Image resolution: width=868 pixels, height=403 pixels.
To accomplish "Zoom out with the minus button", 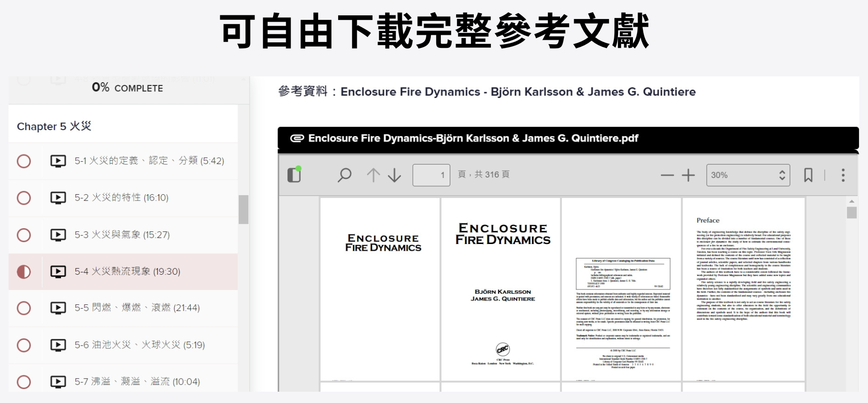I will (667, 175).
